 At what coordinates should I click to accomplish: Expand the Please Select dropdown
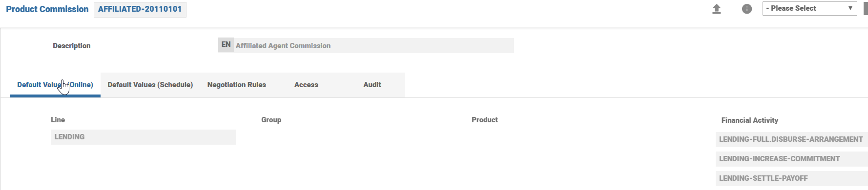pos(809,9)
